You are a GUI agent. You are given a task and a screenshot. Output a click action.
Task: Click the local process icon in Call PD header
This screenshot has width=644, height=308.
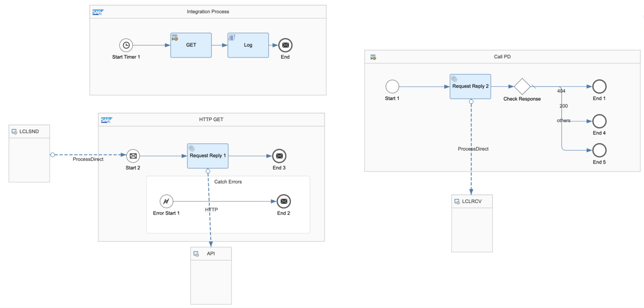pos(373,57)
